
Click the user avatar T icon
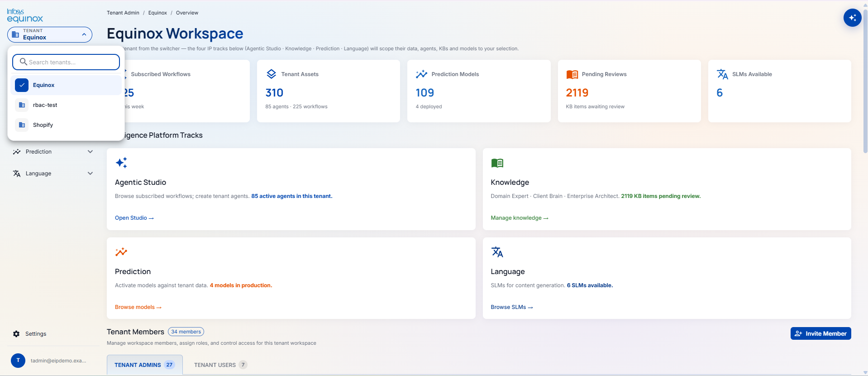[18, 361]
